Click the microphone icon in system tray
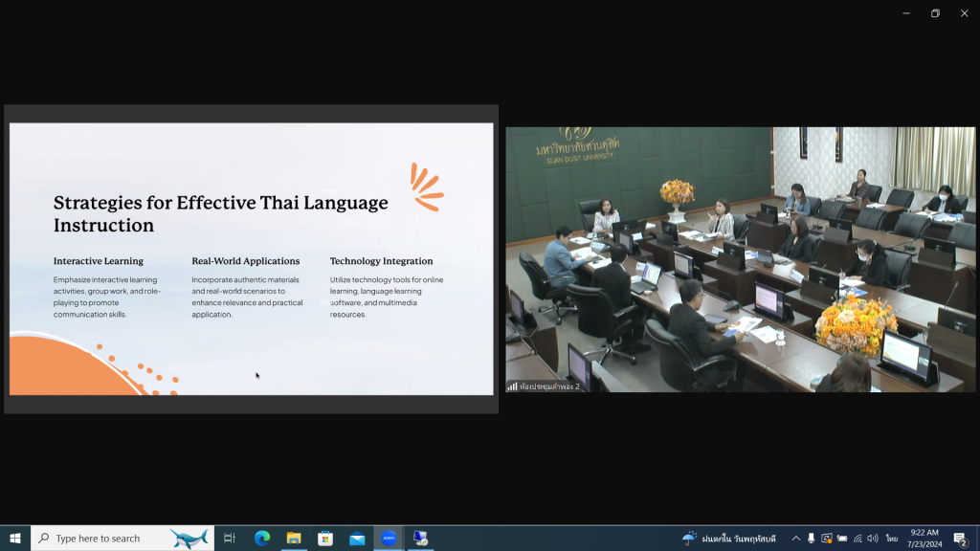Screen dimensions: 980x551 tap(812, 539)
